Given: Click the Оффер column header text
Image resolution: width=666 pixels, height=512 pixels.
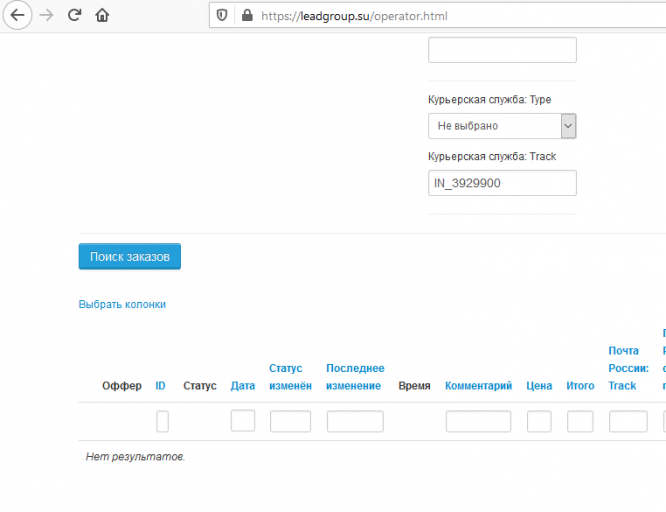Looking at the screenshot, I should (122, 386).
